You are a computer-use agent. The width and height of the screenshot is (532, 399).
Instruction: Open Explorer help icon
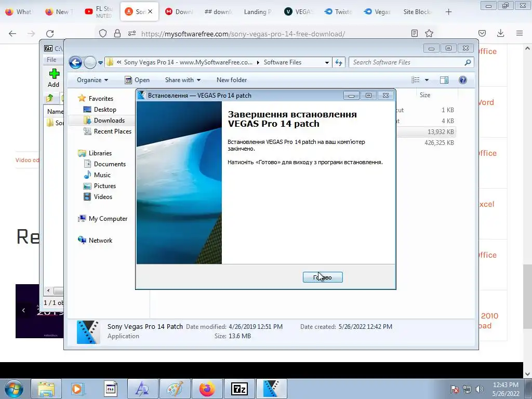click(x=463, y=80)
